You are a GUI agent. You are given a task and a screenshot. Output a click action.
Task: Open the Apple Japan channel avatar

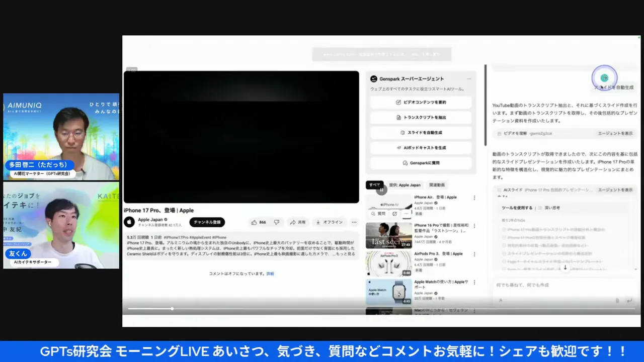129,222
